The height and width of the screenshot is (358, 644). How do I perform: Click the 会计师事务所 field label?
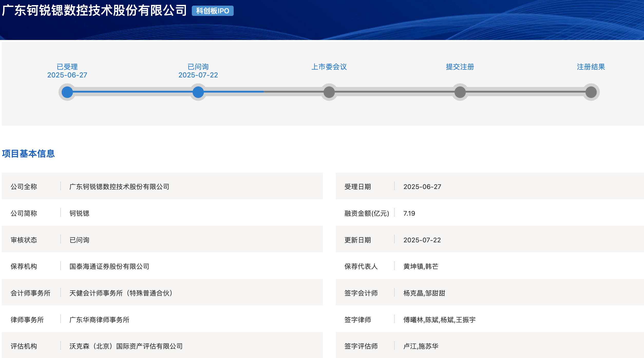click(x=31, y=293)
